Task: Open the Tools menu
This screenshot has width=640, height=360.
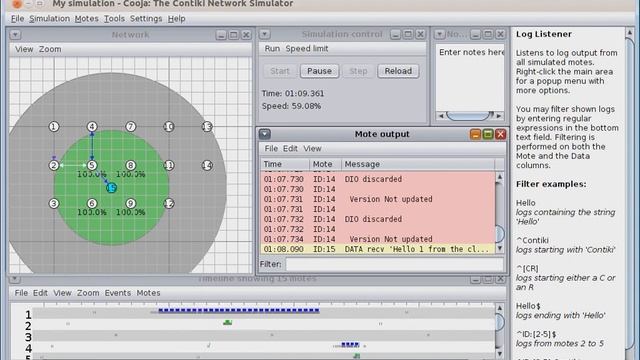Action: [x=114, y=18]
